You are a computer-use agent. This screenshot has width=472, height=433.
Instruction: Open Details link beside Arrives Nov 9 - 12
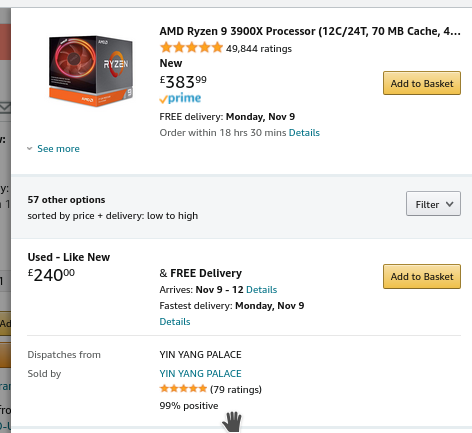pyautogui.click(x=262, y=289)
